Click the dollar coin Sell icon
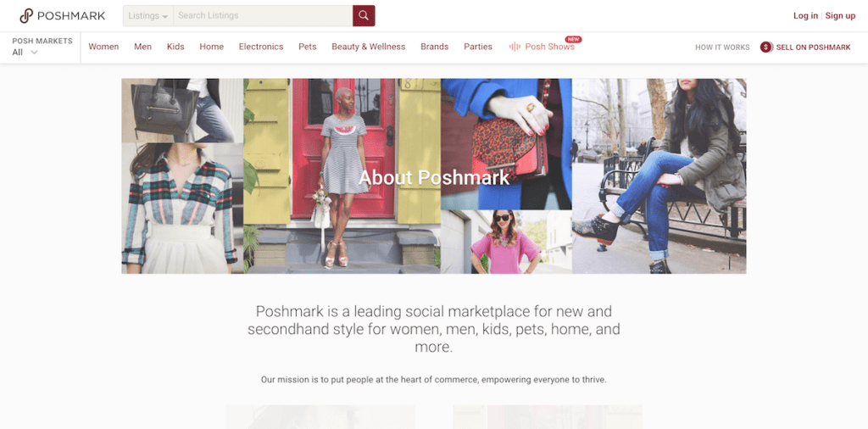The height and width of the screenshot is (429, 868). coord(766,47)
